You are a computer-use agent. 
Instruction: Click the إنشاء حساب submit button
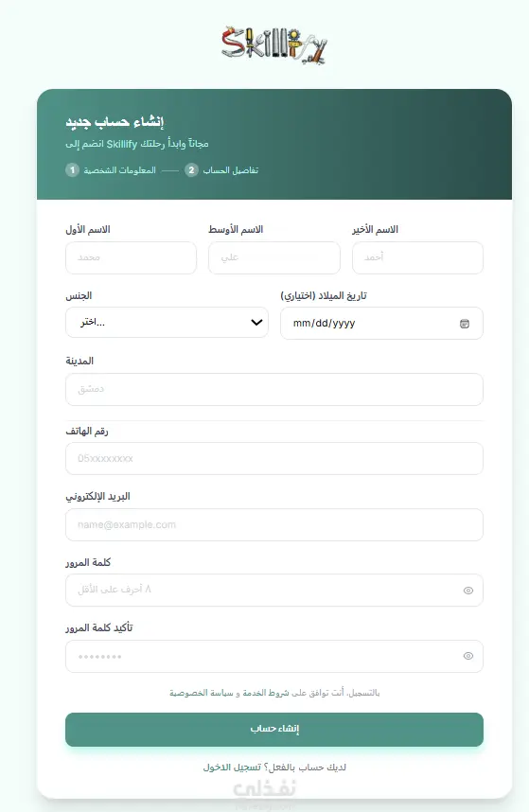click(x=274, y=729)
